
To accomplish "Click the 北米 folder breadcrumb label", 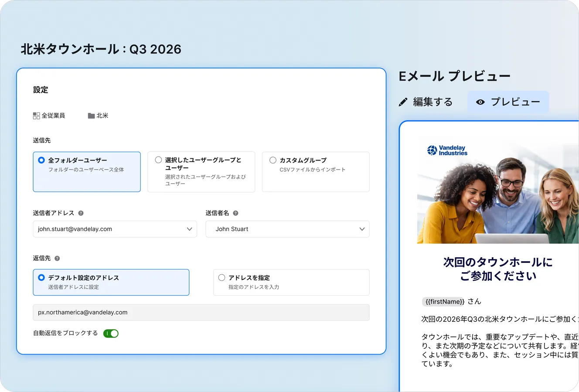I will [x=102, y=116].
